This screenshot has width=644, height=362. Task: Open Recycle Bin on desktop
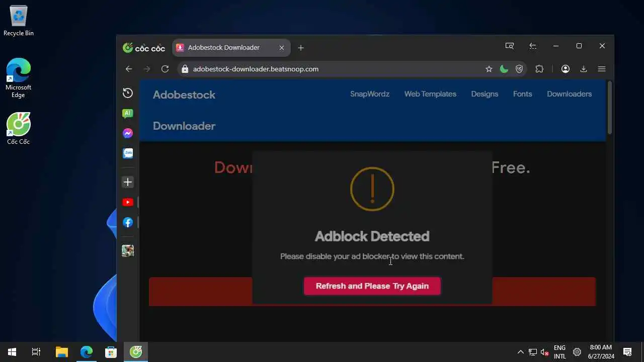click(x=19, y=21)
